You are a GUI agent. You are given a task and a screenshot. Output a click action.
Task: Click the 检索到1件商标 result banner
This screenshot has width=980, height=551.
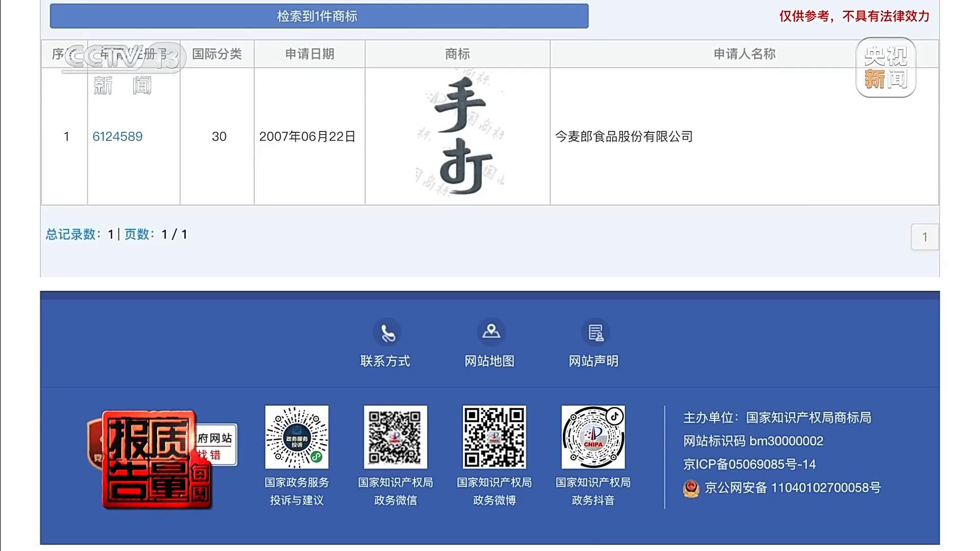click(x=319, y=16)
